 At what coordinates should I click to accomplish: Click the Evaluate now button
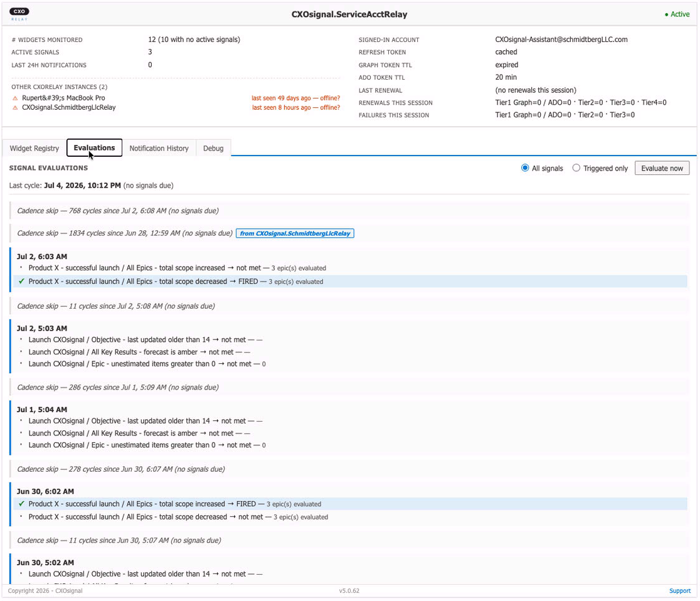662,168
